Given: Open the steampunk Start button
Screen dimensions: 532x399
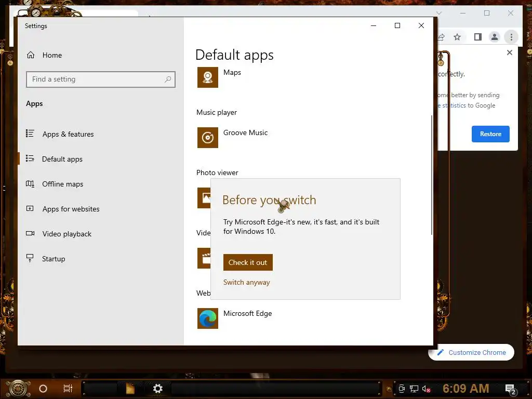Looking at the screenshot, I should coord(19,389).
